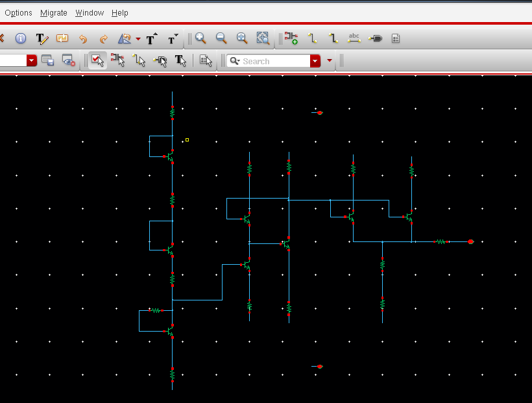Toggle the instance selection filter button
The width and height of the screenshot is (532, 403).
pos(117,61)
